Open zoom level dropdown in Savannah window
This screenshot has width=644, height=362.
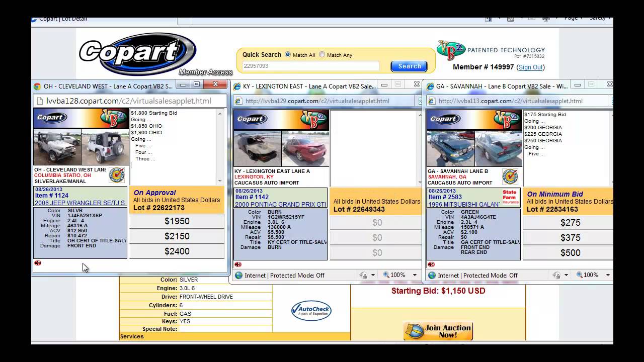608,275
